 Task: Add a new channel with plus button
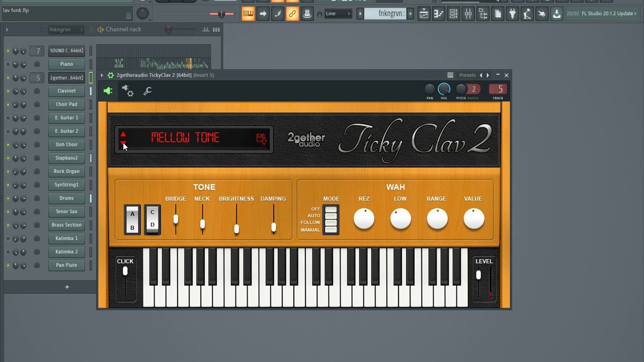coord(67,287)
